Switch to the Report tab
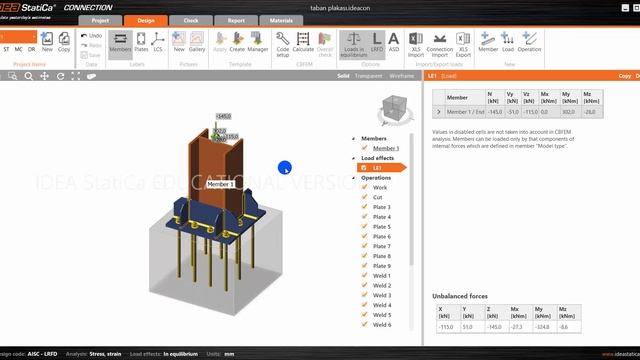This screenshot has width=640, height=360. [236, 20]
